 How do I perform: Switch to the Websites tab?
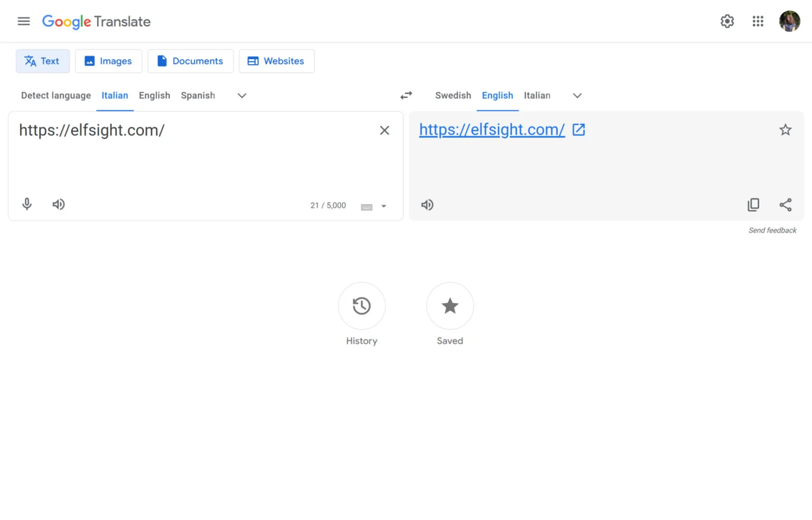pos(276,61)
